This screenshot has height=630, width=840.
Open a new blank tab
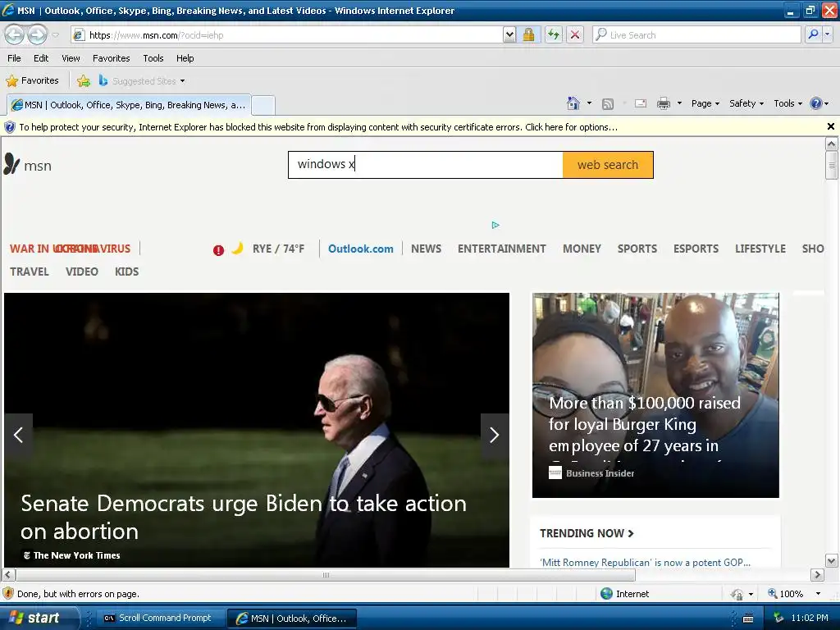click(x=263, y=106)
